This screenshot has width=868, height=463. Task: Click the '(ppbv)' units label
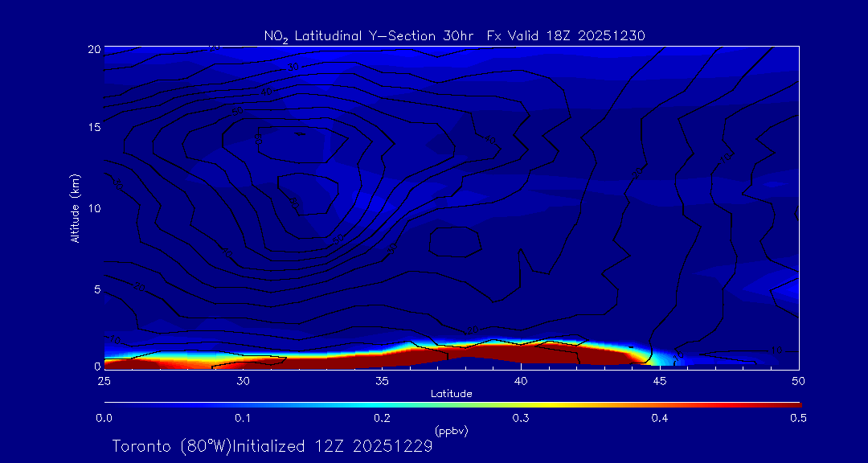(x=452, y=432)
